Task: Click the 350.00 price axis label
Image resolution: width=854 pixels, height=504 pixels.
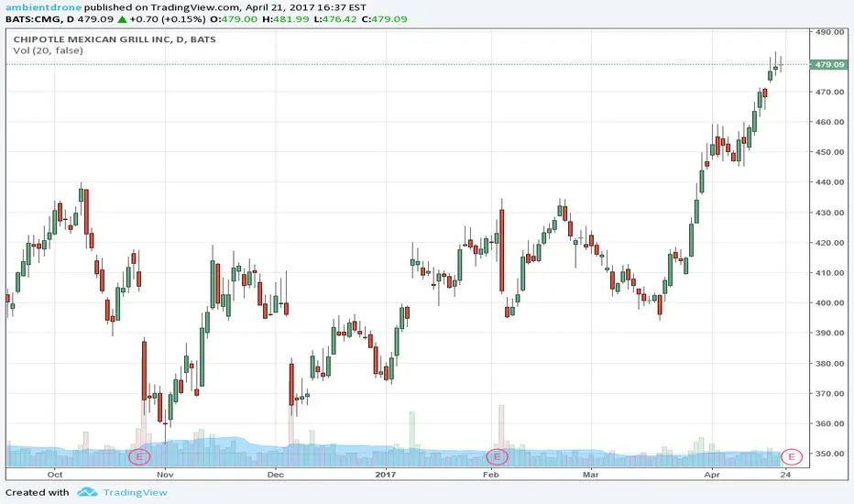Action: (829, 454)
